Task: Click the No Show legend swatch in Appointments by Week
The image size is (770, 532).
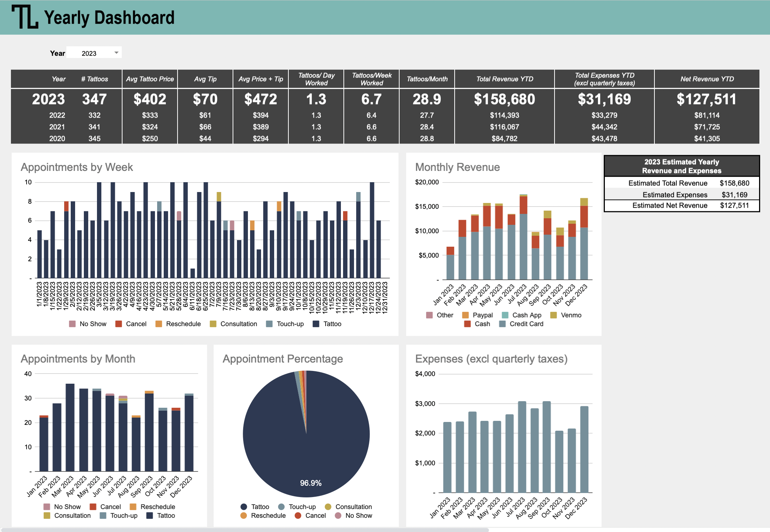Action: pyautogui.click(x=72, y=324)
